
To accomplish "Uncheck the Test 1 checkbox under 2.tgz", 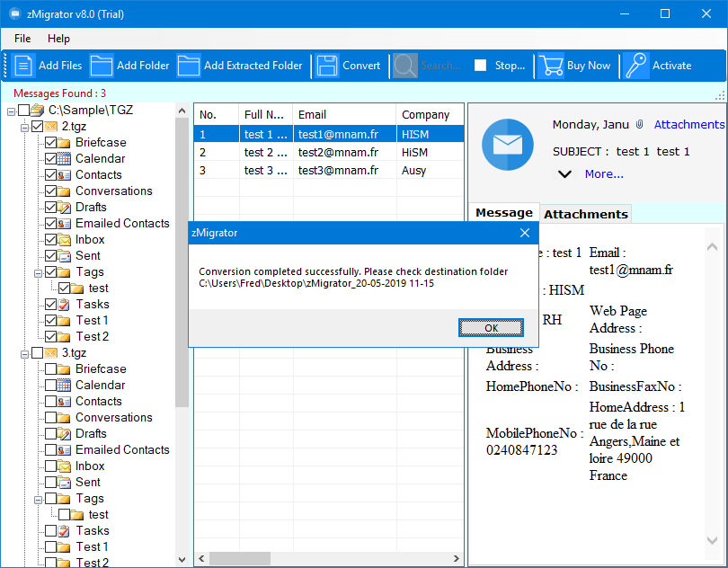I will pos(51,321).
